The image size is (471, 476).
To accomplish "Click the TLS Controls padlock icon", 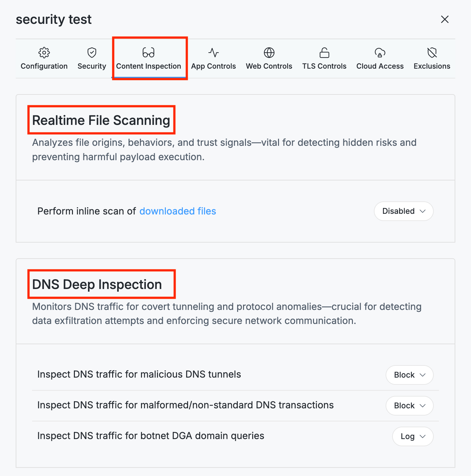I will tap(324, 53).
